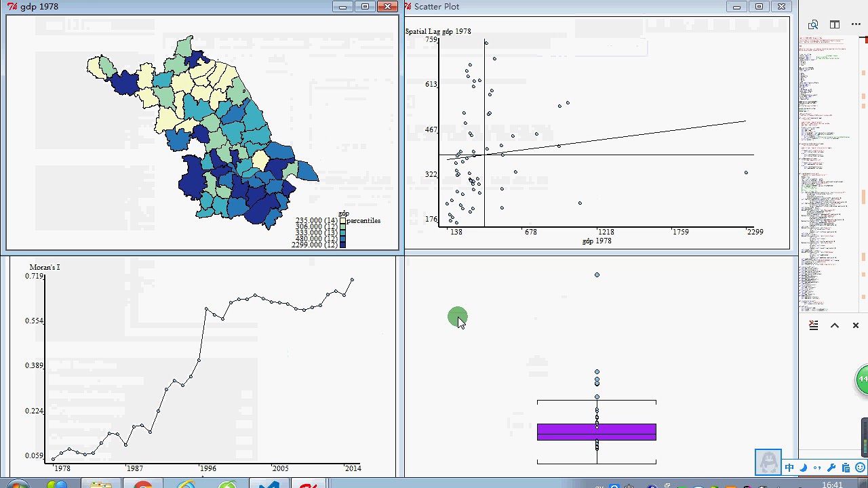Select the last Moran's I data point near 2014
This screenshot has width=868, height=488.
click(x=352, y=280)
